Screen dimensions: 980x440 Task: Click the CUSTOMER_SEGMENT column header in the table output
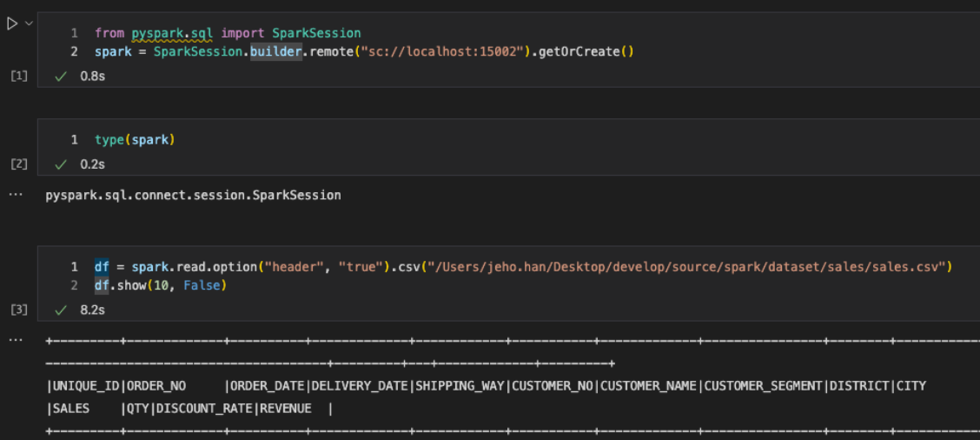tap(763, 386)
